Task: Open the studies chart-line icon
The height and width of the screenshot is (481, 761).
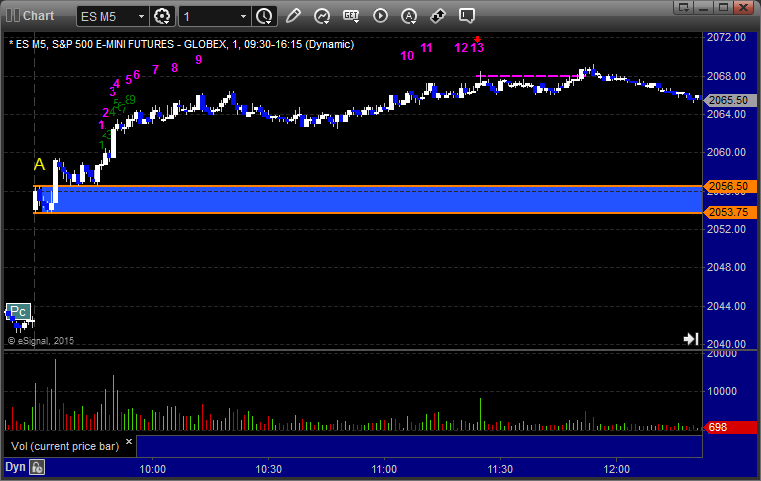Action: [322, 16]
